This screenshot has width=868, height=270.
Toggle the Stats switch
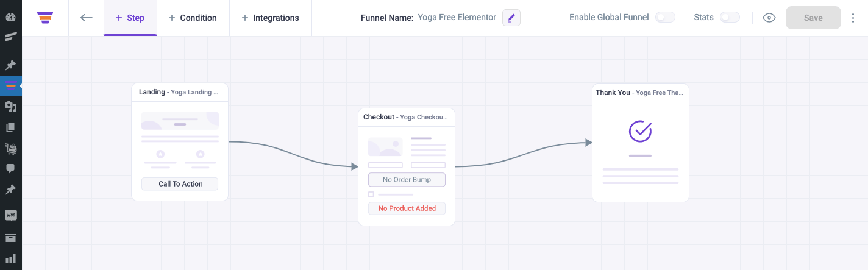pos(730,18)
